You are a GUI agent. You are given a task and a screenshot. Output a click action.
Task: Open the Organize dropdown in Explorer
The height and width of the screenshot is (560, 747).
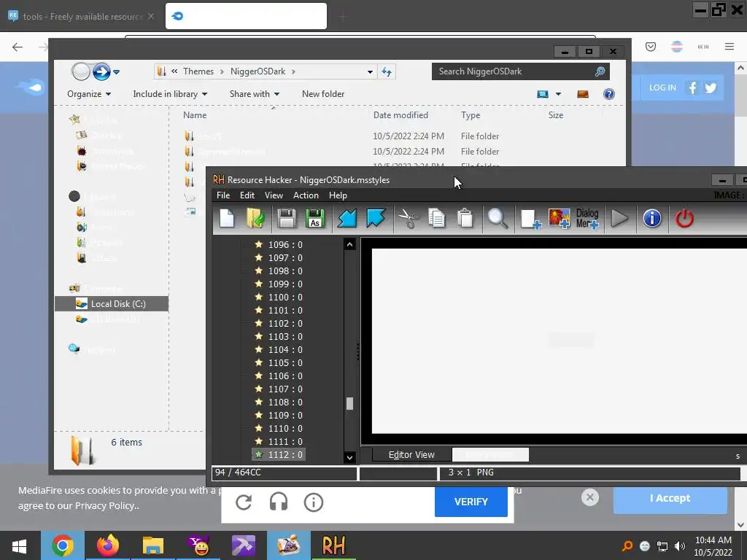(89, 94)
